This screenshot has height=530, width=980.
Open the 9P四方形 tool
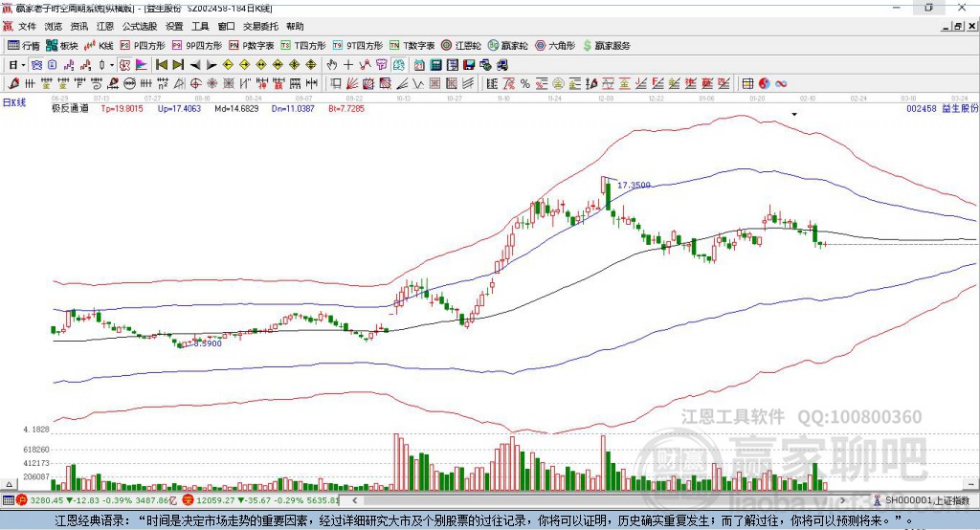[197, 46]
